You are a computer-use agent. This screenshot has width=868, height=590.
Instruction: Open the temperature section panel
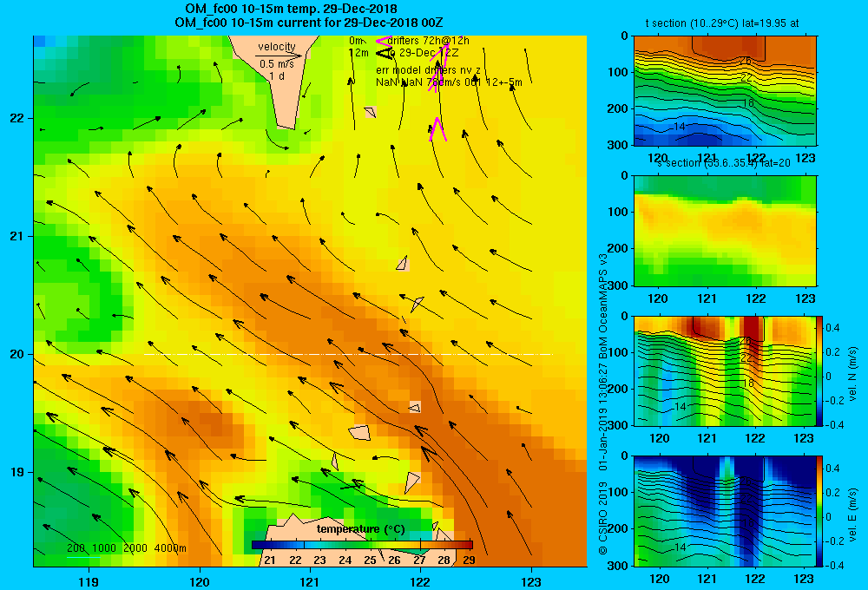point(725,91)
